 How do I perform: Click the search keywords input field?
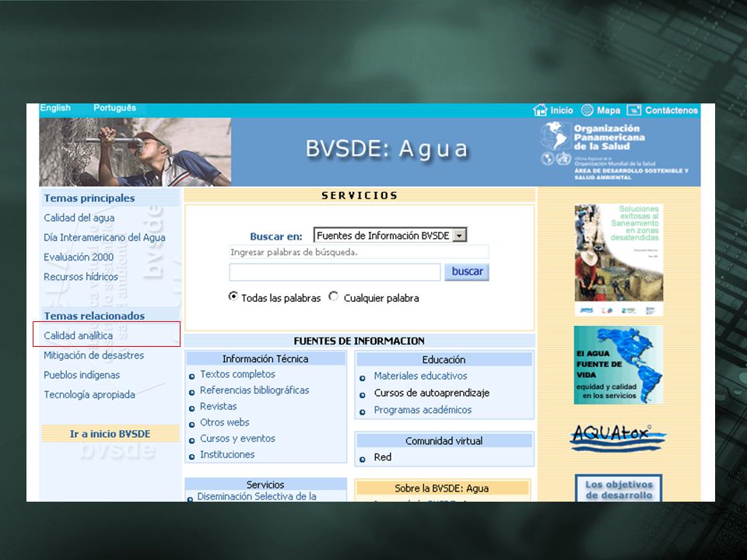pyautogui.click(x=335, y=272)
